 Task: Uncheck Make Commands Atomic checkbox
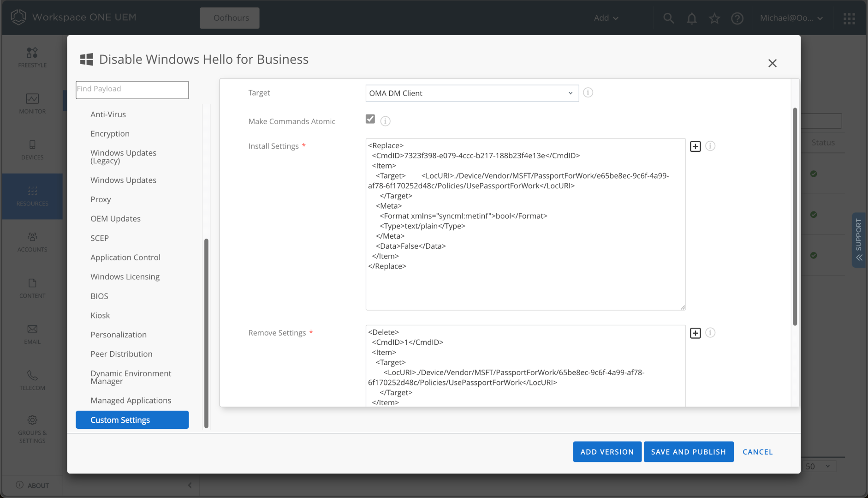coord(370,119)
